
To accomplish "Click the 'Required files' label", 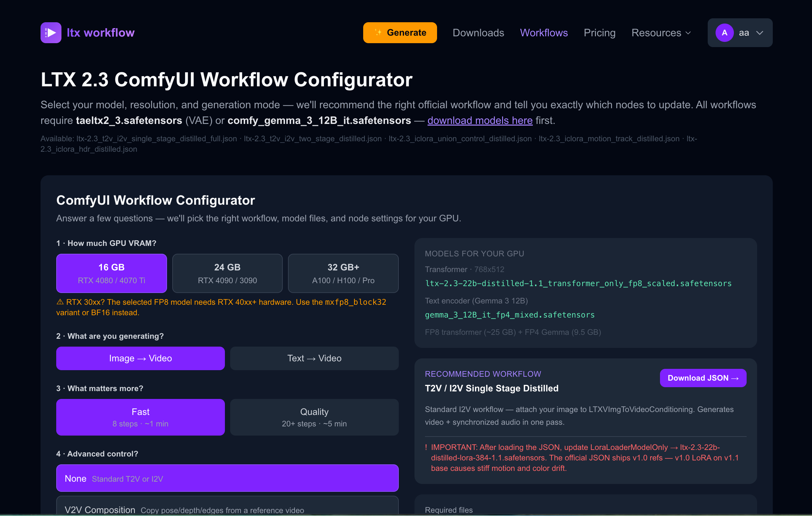I will [x=449, y=509].
